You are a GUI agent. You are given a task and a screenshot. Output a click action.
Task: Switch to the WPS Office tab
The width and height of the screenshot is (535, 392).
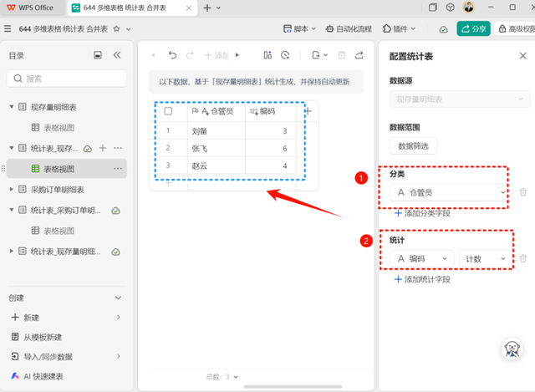pos(32,8)
